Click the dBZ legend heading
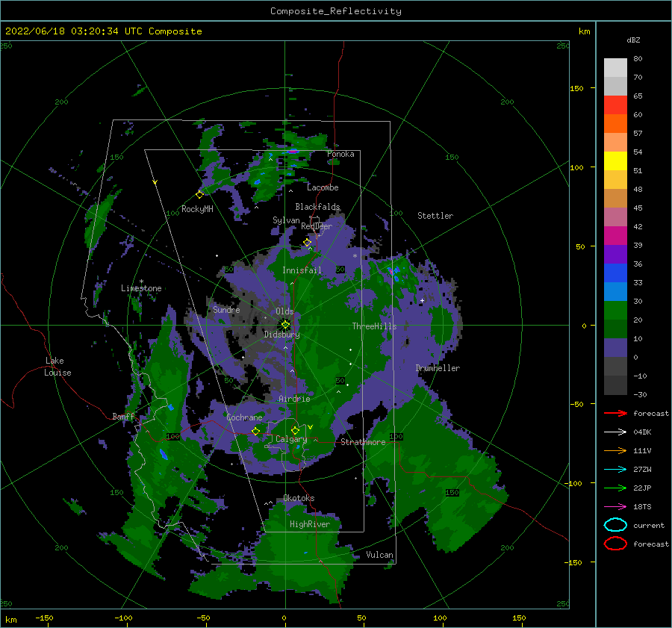This screenshot has width=672, height=628. (x=633, y=40)
